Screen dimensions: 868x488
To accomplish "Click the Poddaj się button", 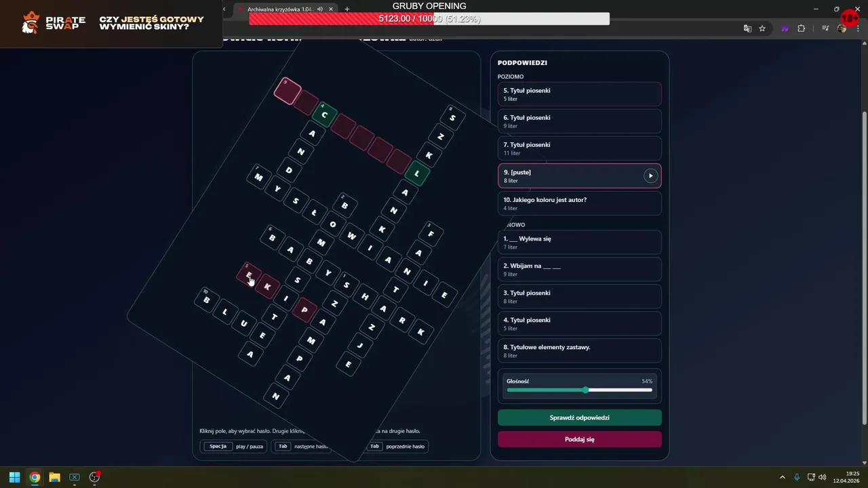I will click(579, 439).
